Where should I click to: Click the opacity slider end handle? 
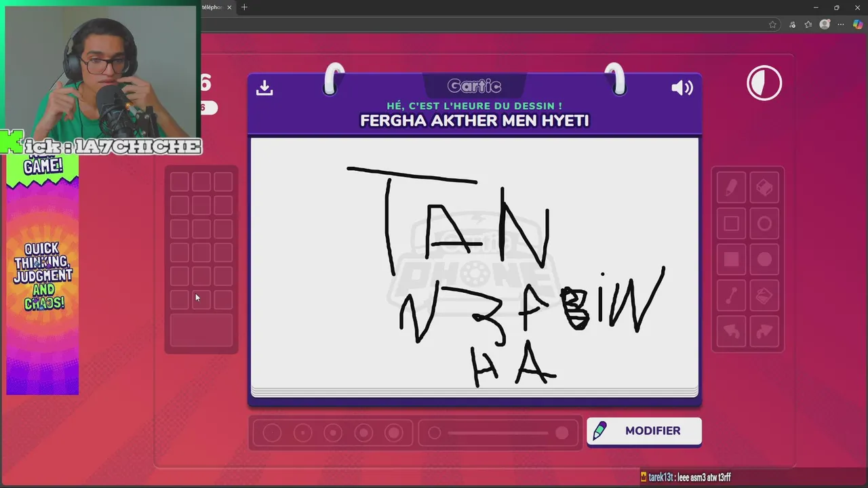click(x=562, y=433)
